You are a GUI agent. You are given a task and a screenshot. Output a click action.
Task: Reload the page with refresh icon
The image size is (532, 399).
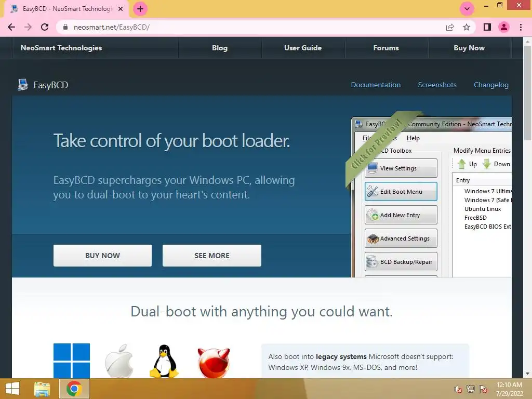45,27
